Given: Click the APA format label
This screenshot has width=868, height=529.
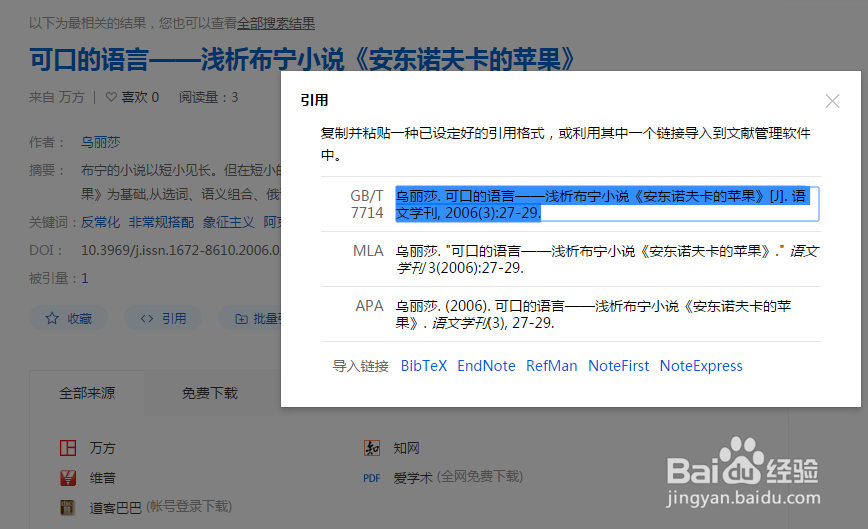Looking at the screenshot, I should (369, 306).
